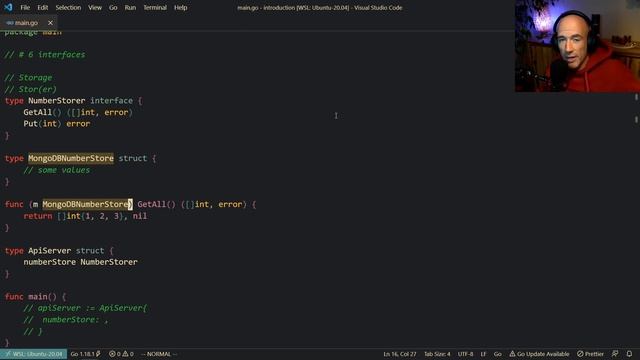The width and height of the screenshot is (640, 360).
Task: Change the LF end of line sequence
Action: pyautogui.click(x=483, y=354)
